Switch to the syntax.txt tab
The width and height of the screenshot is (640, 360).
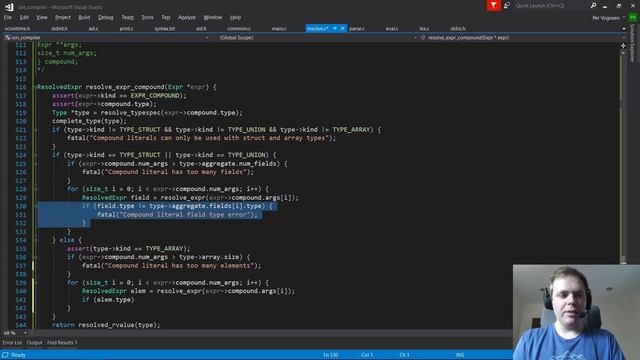pos(164,29)
